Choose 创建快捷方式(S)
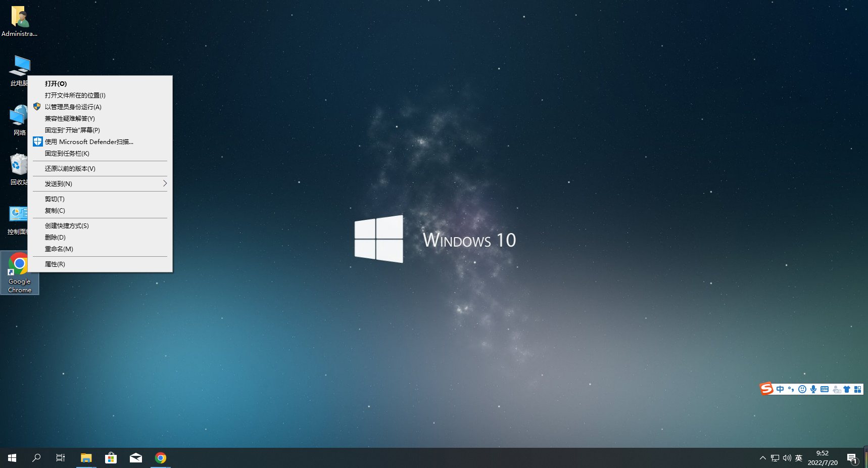Viewport: 868px width, 468px height. pyautogui.click(x=100, y=226)
